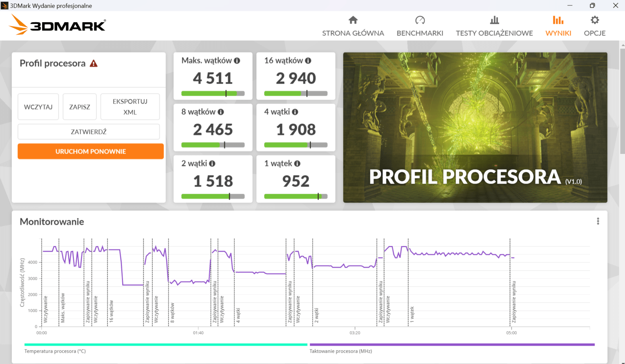This screenshot has width=625, height=364.
Task: Click the 03:20 time axis label
Action: tap(355, 333)
